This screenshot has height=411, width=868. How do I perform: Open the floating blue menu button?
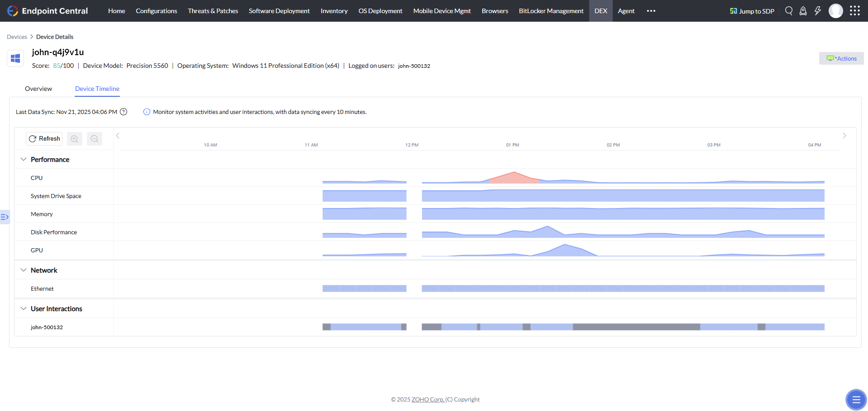(856, 400)
